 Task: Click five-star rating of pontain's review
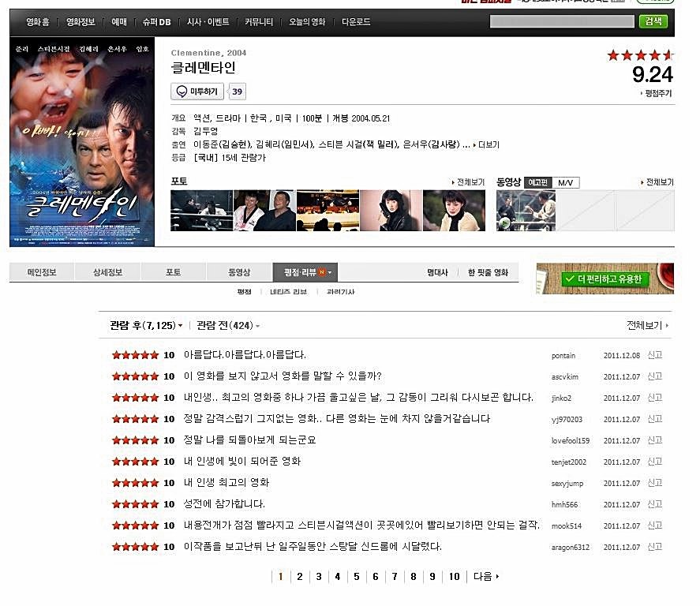(135, 355)
